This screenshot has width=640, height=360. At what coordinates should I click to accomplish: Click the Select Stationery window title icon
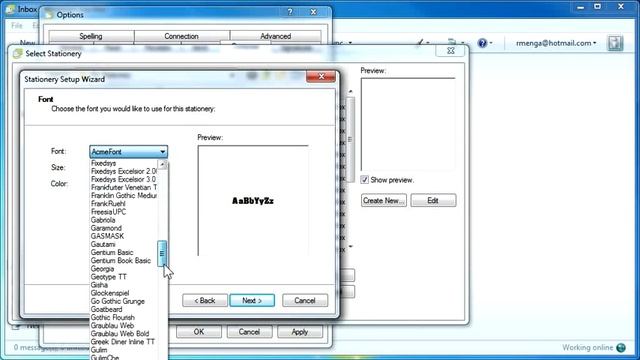pos(17,53)
